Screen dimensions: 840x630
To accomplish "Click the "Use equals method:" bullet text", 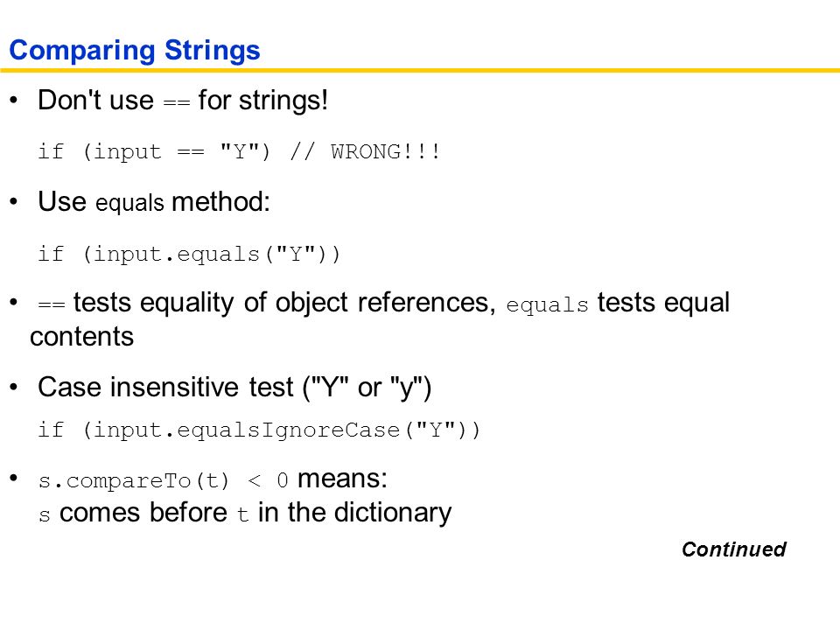I will [x=154, y=202].
